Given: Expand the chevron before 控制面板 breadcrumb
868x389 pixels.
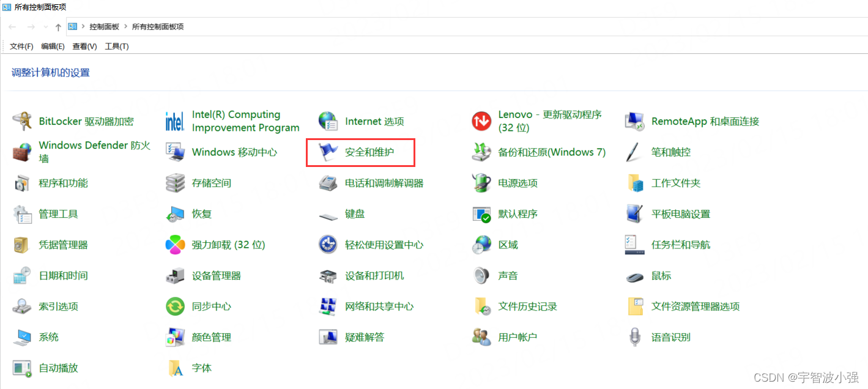Looking at the screenshot, I should 83,27.
